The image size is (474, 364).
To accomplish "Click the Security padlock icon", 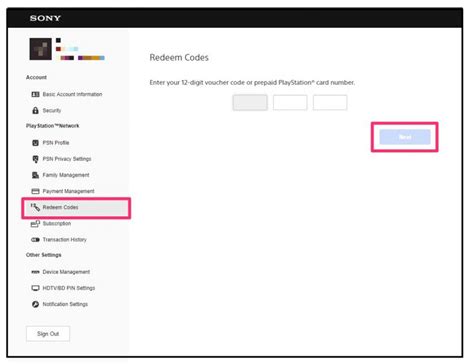I will (35, 110).
